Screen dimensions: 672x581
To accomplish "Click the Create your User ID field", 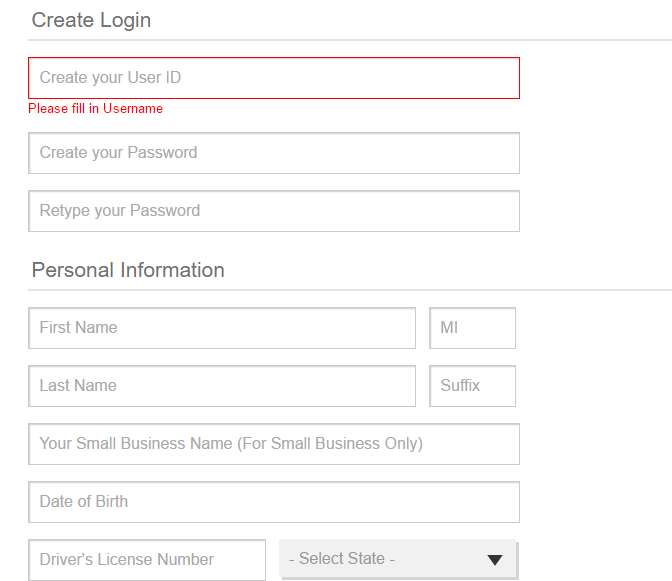I will [x=274, y=78].
